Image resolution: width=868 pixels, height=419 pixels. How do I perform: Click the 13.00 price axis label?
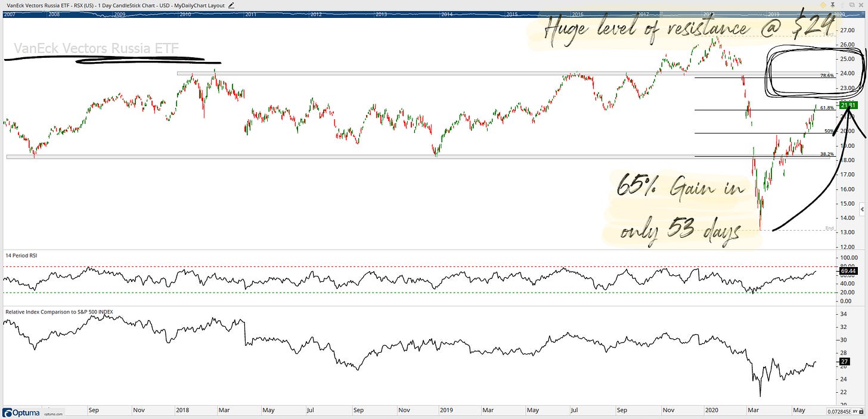click(x=847, y=232)
